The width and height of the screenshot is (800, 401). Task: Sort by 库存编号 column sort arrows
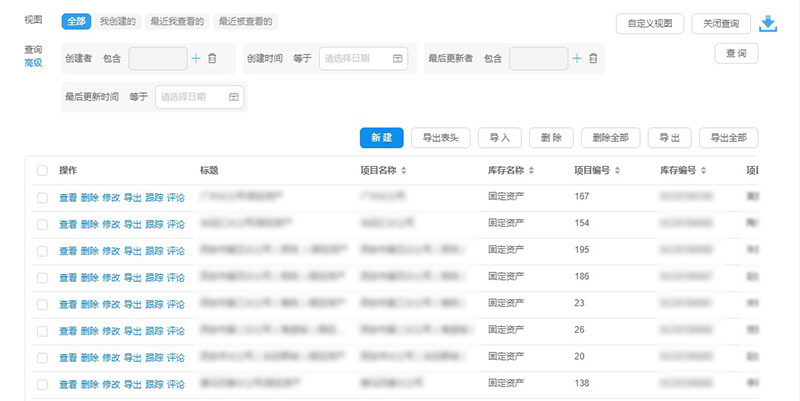pyautogui.click(x=705, y=171)
